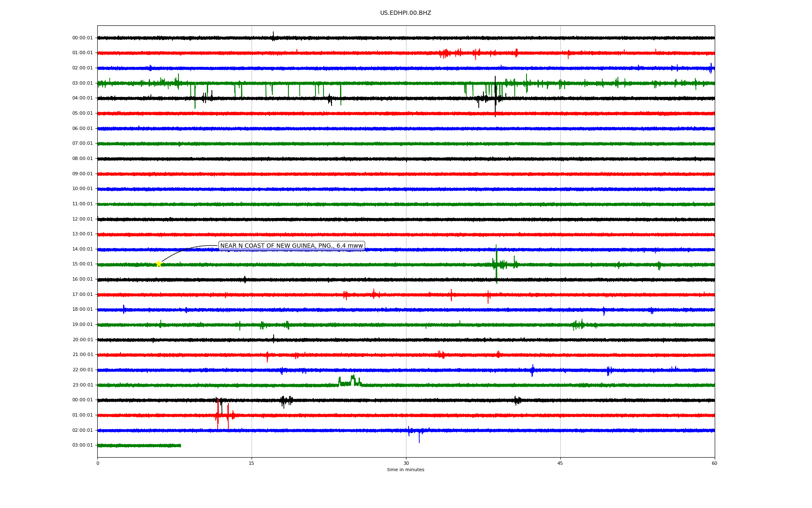Click the 03:00:01 green trace label near top

pos(82,83)
